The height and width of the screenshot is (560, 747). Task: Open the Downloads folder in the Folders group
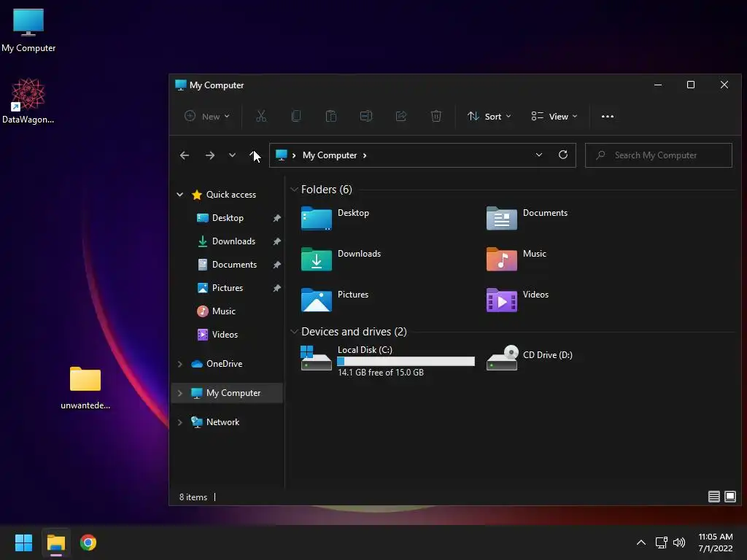coord(341,259)
